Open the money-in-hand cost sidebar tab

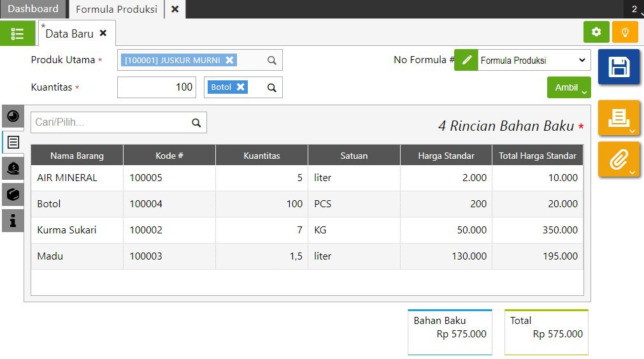13,168
